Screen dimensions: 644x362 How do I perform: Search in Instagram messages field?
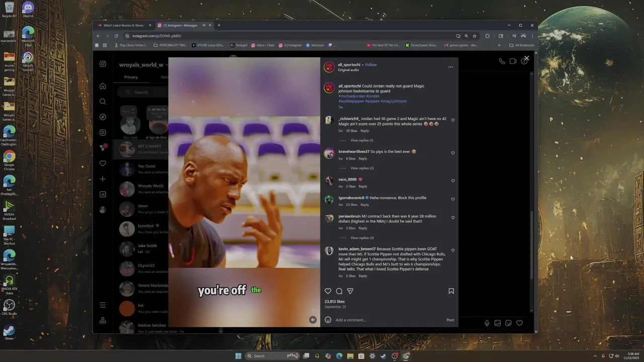(143, 92)
